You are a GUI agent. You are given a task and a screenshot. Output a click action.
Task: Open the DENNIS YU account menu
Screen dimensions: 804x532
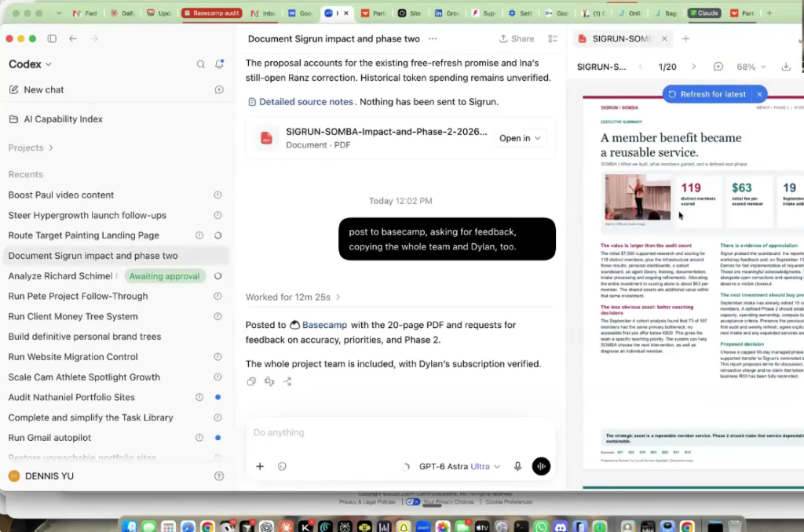pyautogui.click(x=41, y=476)
